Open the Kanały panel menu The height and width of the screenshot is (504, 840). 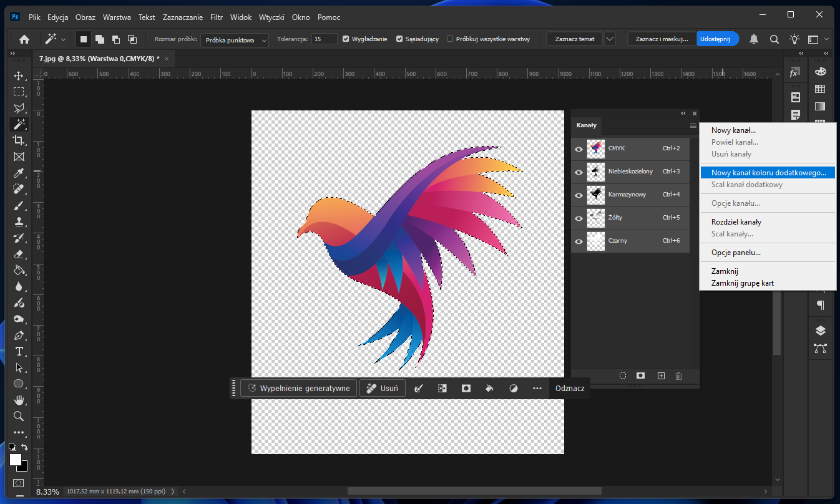pyautogui.click(x=693, y=125)
